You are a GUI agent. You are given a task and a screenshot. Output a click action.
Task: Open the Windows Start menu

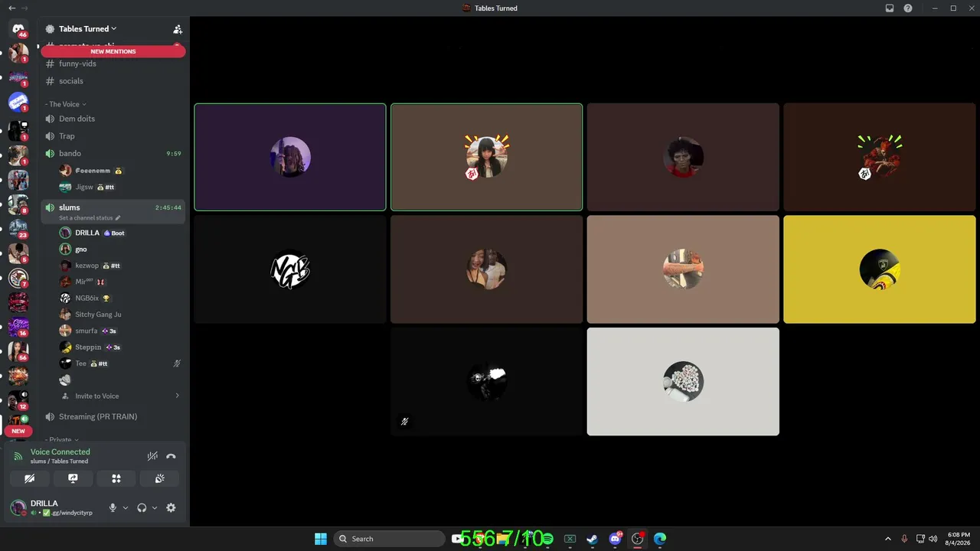click(321, 539)
